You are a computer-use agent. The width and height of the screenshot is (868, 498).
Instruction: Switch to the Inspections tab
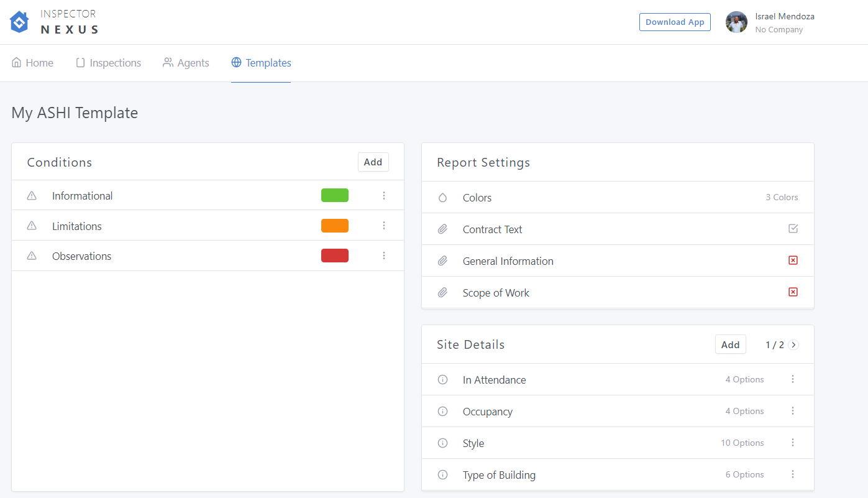pos(109,63)
